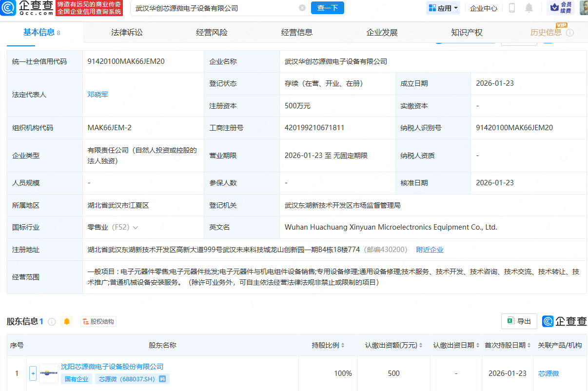Click the info icon next to 股东信息
This screenshot has width=588, height=391.
pos(52,322)
